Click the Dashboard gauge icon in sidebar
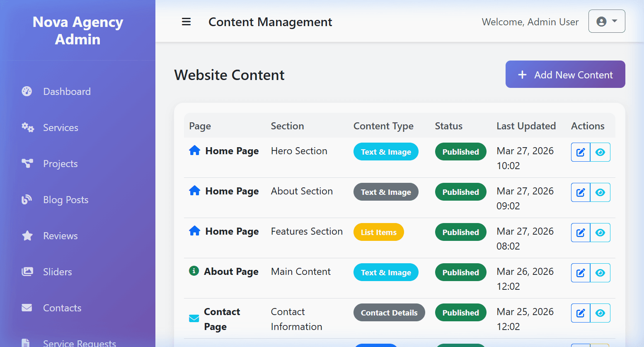 pyautogui.click(x=27, y=91)
